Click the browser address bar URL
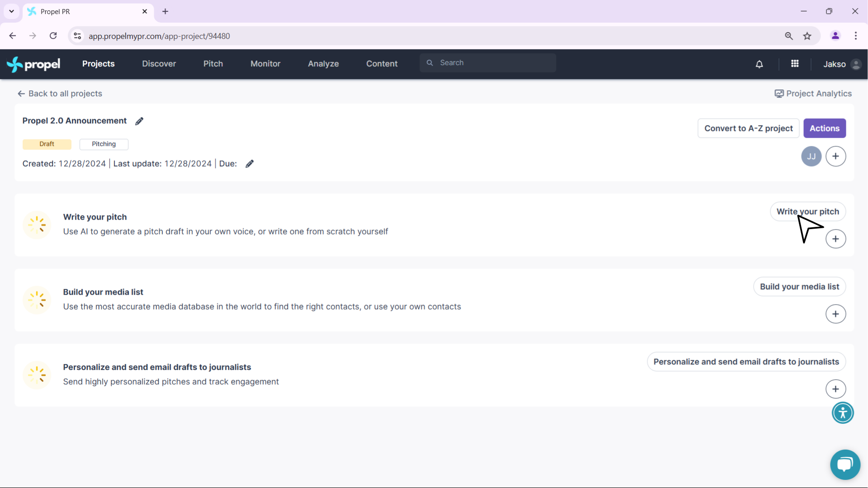Viewport: 868px width, 488px height. (x=159, y=36)
